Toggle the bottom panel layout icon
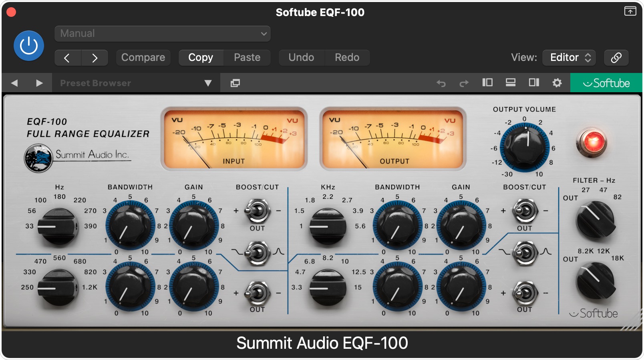The height and width of the screenshot is (360, 644). click(x=511, y=83)
